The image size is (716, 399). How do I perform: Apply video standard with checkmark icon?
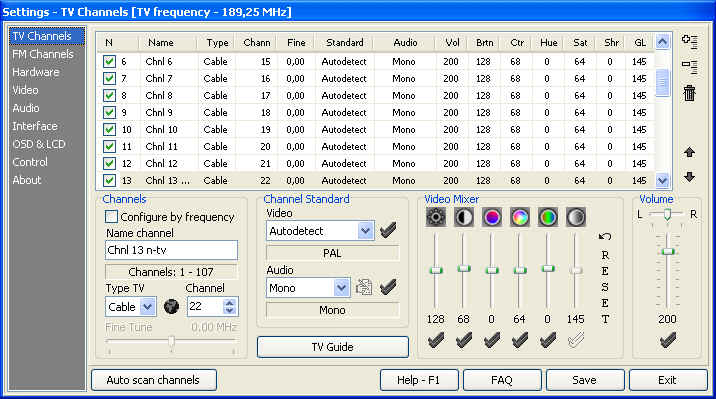pyautogui.click(x=388, y=230)
